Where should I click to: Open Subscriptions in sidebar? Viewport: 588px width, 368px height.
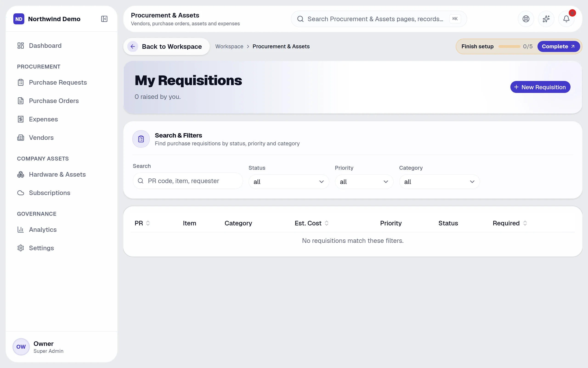click(x=50, y=193)
